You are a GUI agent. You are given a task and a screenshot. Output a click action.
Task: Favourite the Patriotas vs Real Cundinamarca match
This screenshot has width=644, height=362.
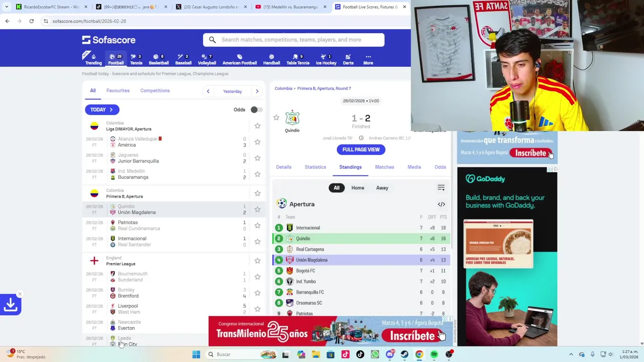pos(258,225)
